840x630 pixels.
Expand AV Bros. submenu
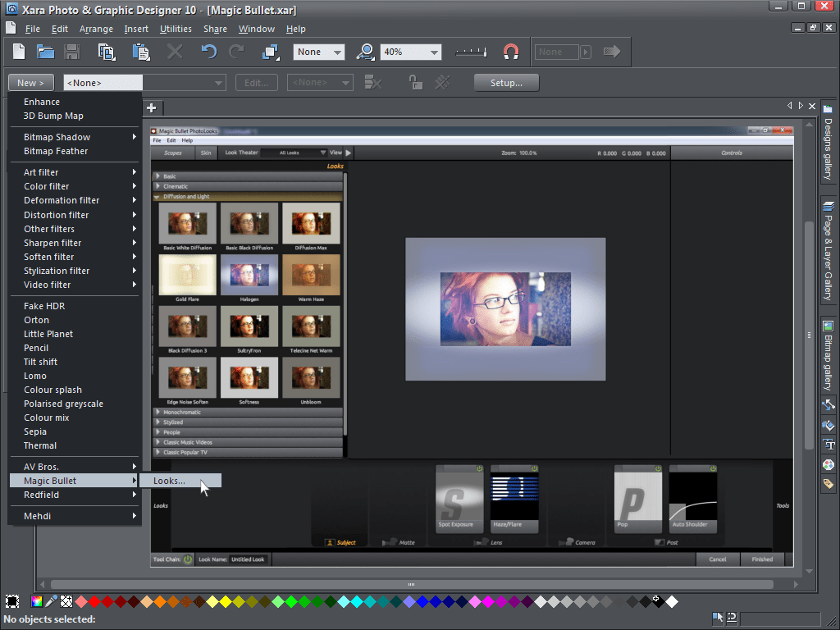75,467
